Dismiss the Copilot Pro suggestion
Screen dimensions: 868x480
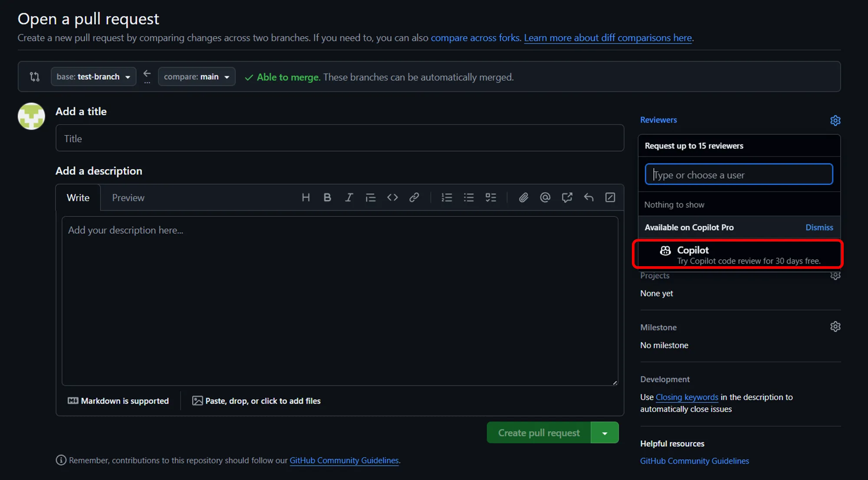[x=819, y=227]
